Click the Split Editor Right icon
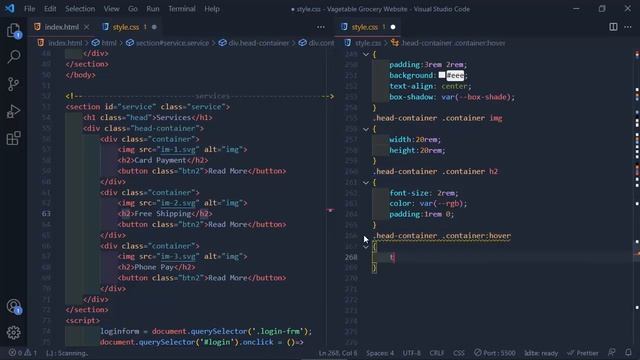 point(613,27)
